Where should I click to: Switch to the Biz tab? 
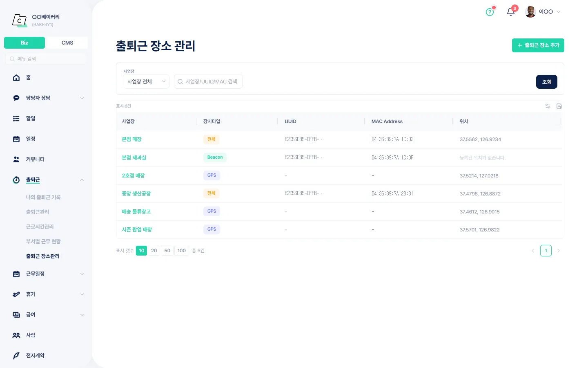click(24, 43)
